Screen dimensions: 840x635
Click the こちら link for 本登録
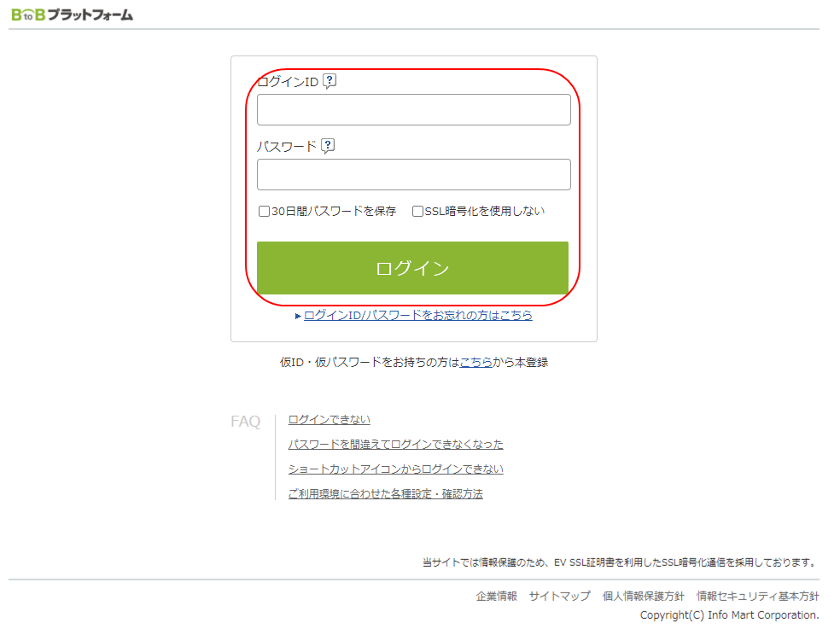point(475,362)
